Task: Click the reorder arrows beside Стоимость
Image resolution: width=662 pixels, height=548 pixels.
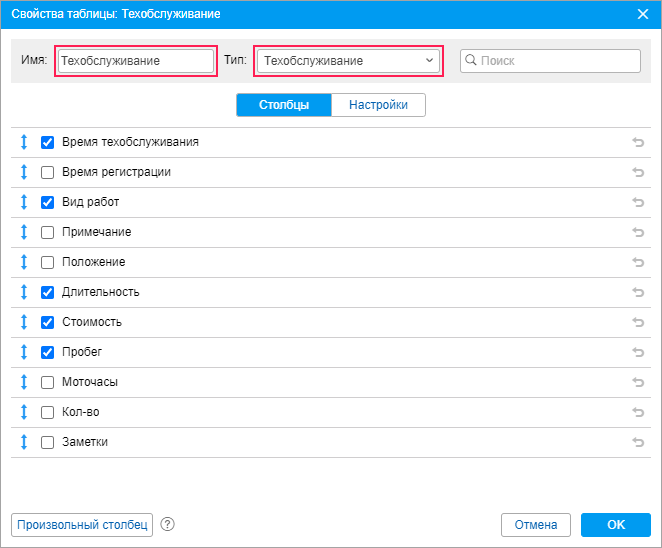Action: point(24,322)
